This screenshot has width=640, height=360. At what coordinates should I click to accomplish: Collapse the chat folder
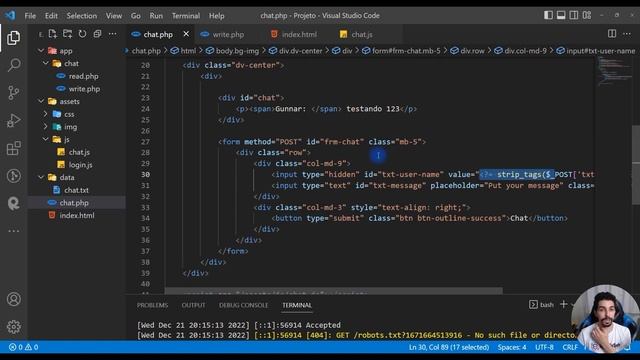(45, 63)
